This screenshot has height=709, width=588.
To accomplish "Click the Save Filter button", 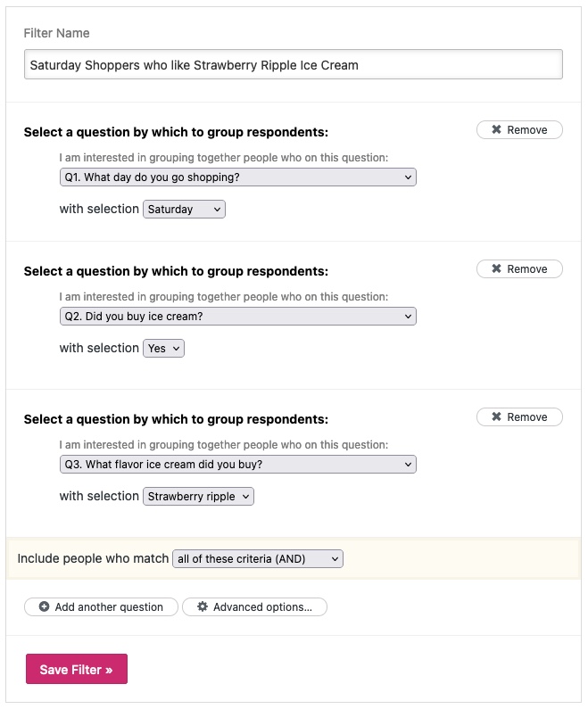I will click(77, 670).
